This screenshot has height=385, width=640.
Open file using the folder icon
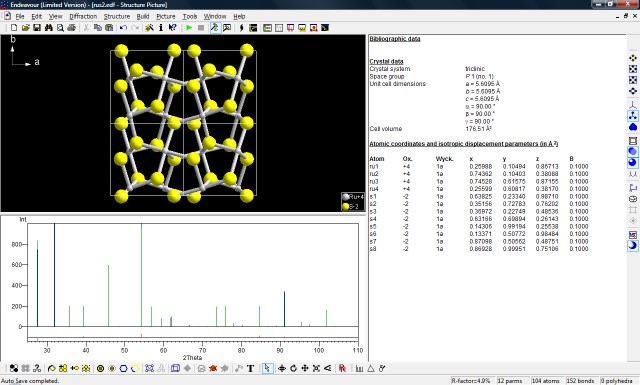tap(25, 28)
